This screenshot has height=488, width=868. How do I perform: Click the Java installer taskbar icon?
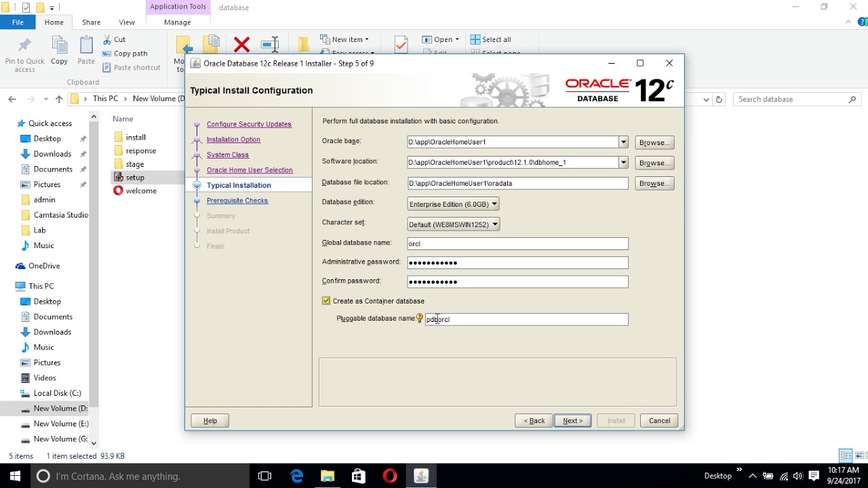[x=421, y=476]
